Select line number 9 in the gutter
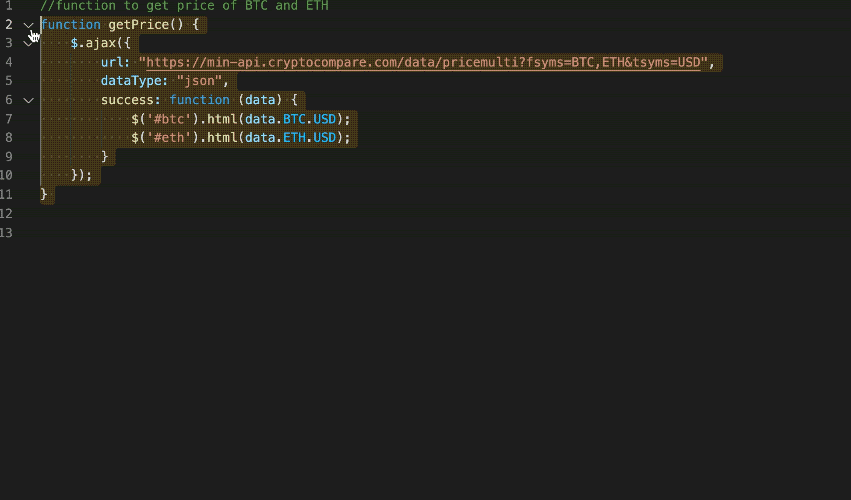 pyautogui.click(x=9, y=156)
